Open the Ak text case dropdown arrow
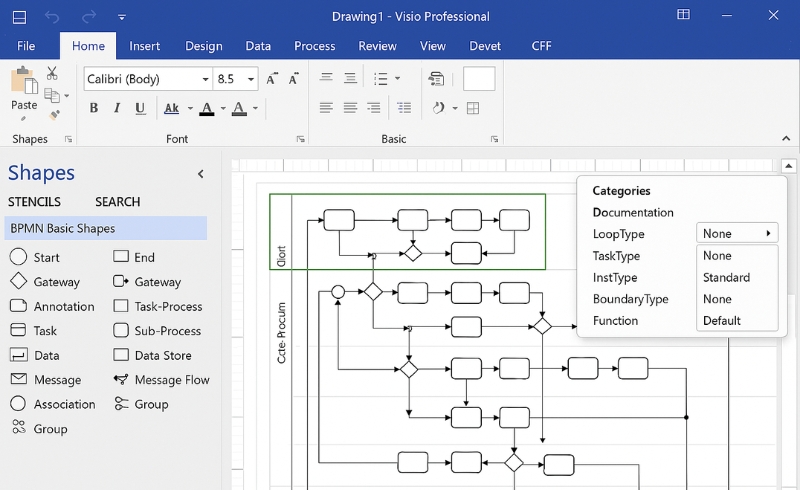Screen dimensions: 800x490 (x=190, y=108)
